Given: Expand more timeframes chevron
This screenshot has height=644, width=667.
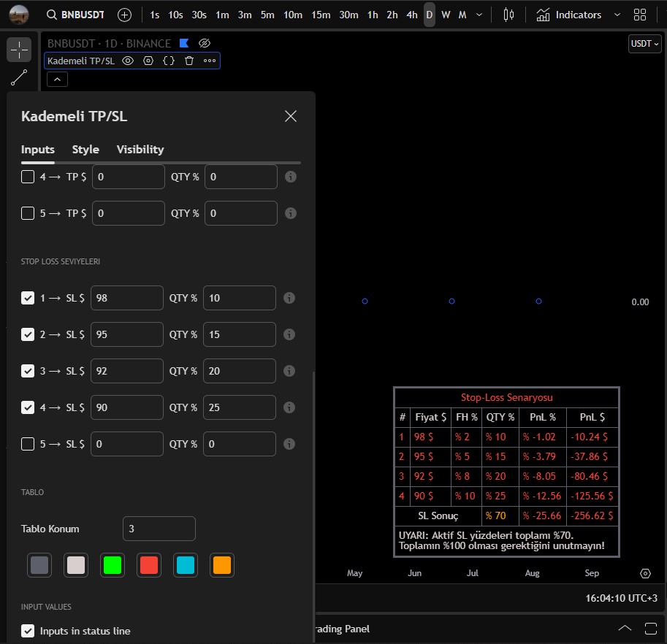Looking at the screenshot, I should tap(479, 15).
